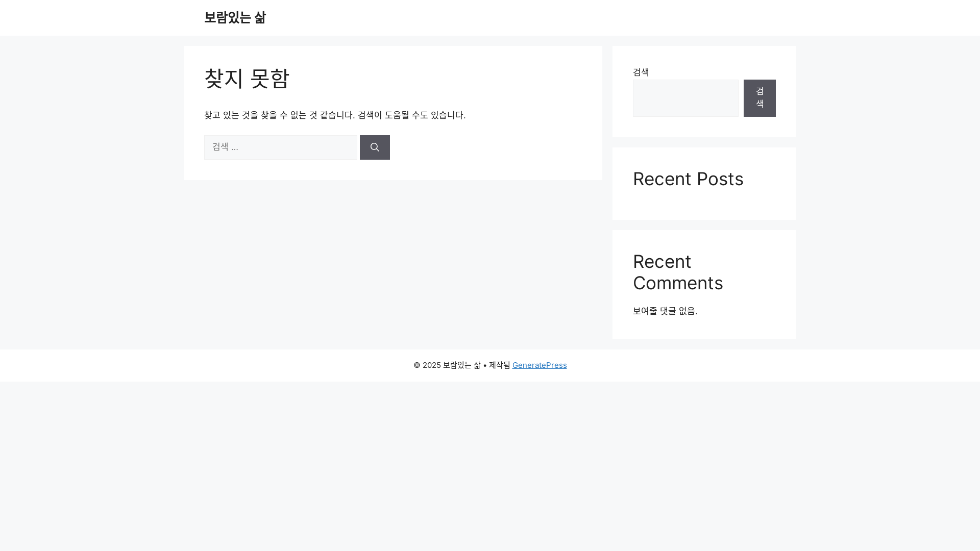Select the text 보여줄 댓글 없음.
Screen dimensions: 980x551
point(665,311)
